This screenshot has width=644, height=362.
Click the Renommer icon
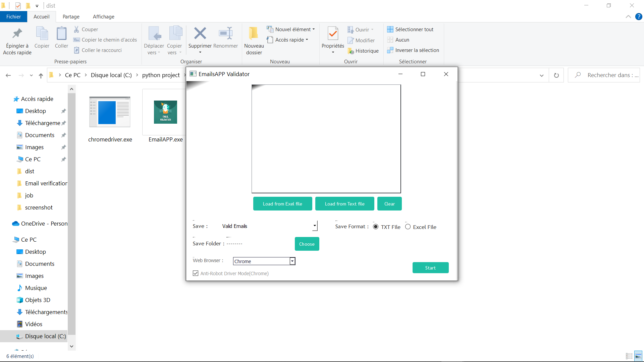225,34
